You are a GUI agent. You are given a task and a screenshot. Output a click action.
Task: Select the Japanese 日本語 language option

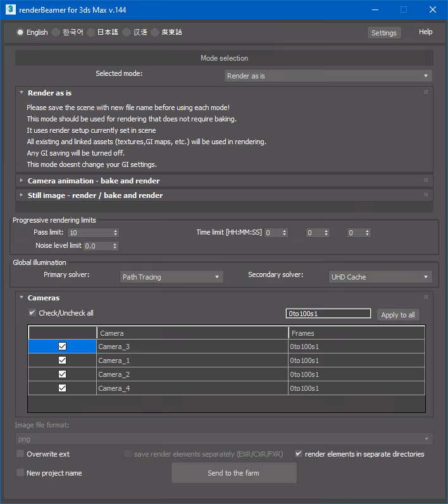[x=91, y=32]
